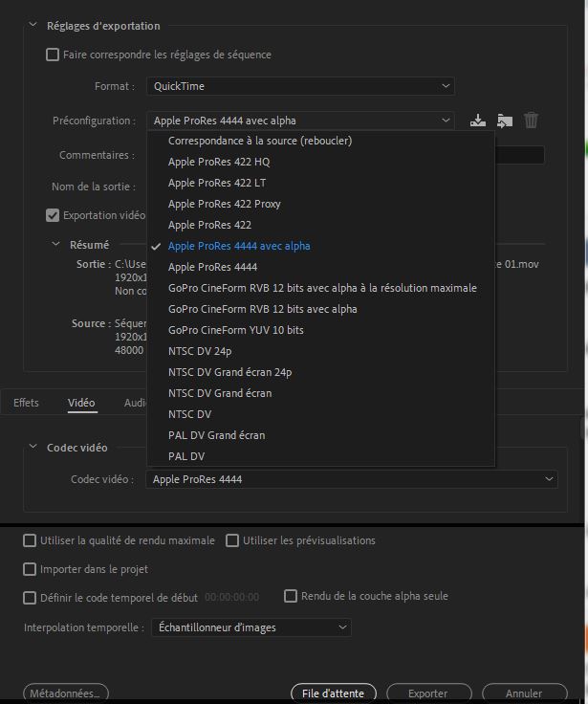Screen dimensions: 588x704
Task: Click the start timecode 00:00:00:00 value
Action: pos(232,597)
